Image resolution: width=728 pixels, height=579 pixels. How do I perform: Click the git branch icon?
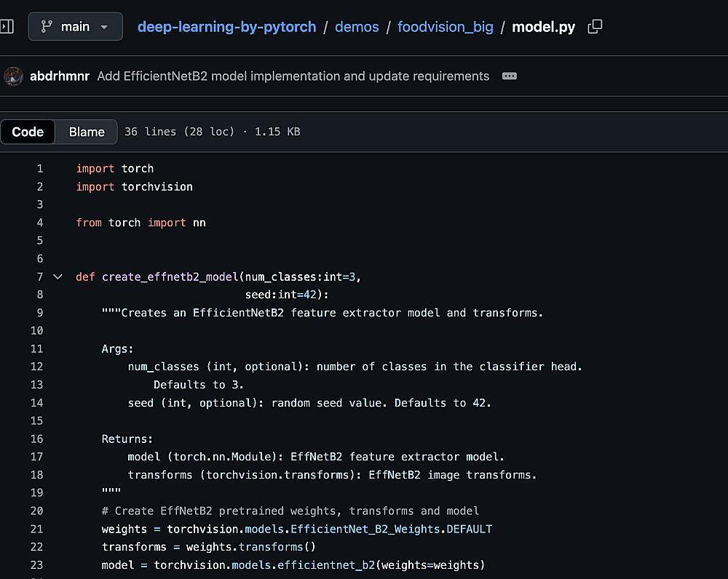47,27
